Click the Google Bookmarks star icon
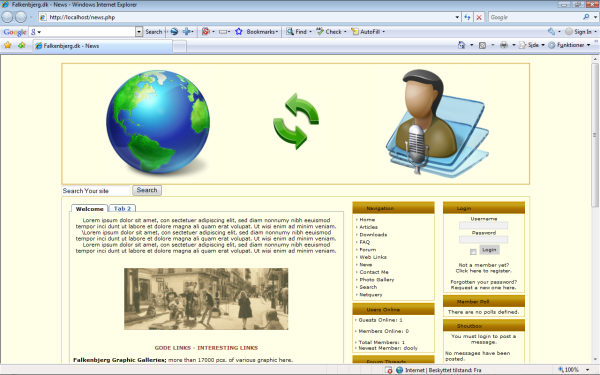 tap(238, 32)
